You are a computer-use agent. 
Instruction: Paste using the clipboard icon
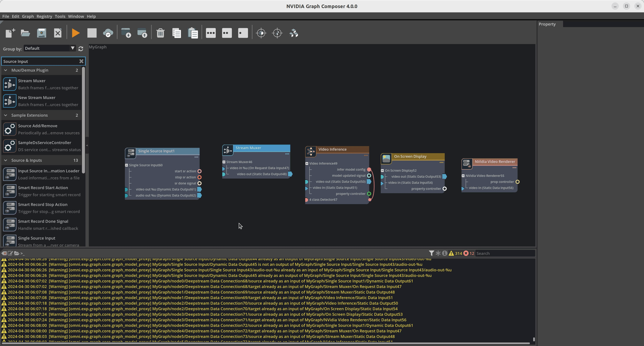pos(193,33)
